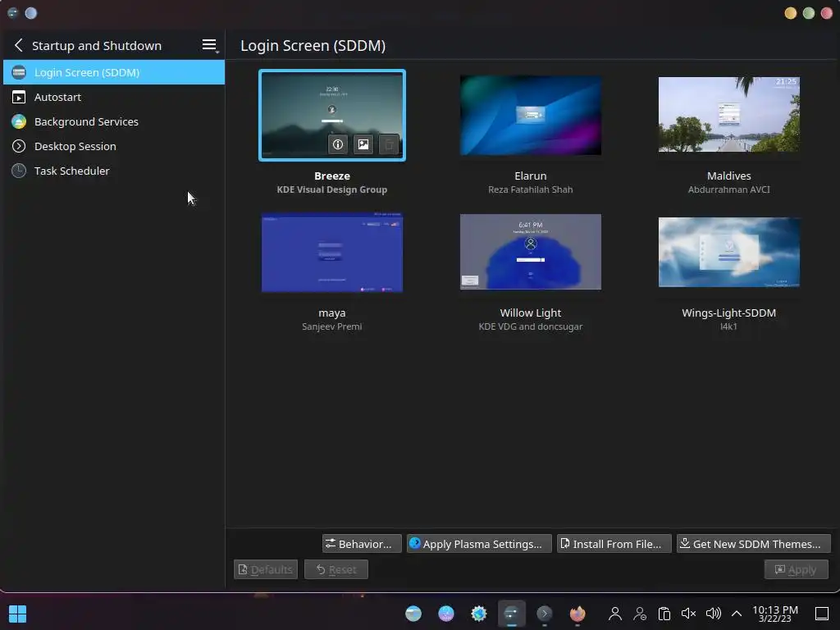The image size is (840, 630).
Task: Click the Reset button
Action: pos(336,569)
